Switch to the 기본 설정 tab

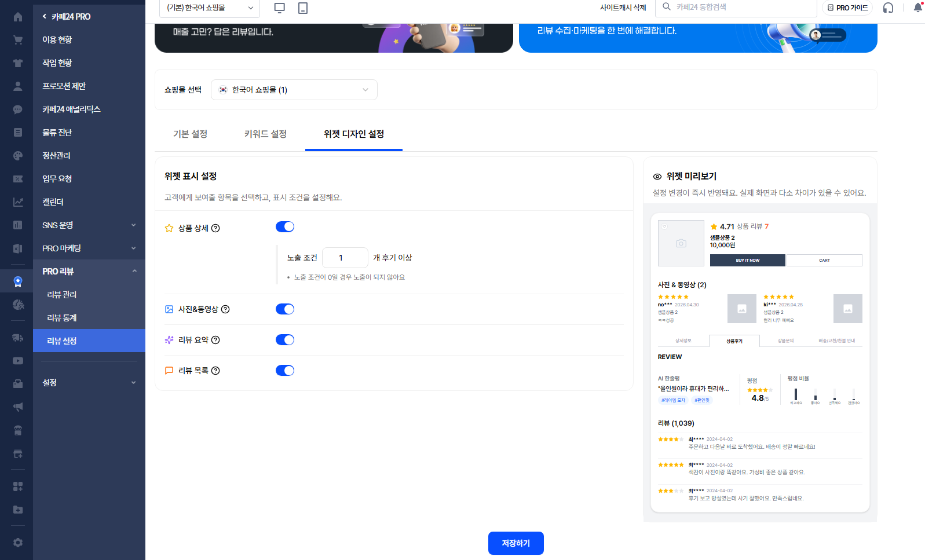190,134
